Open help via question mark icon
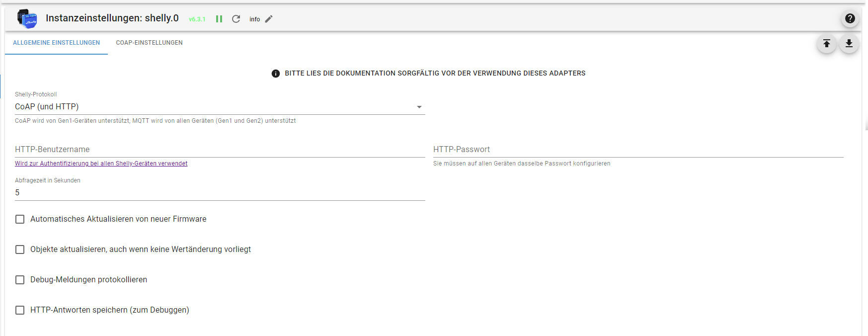This screenshot has height=336, width=868. (x=850, y=18)
